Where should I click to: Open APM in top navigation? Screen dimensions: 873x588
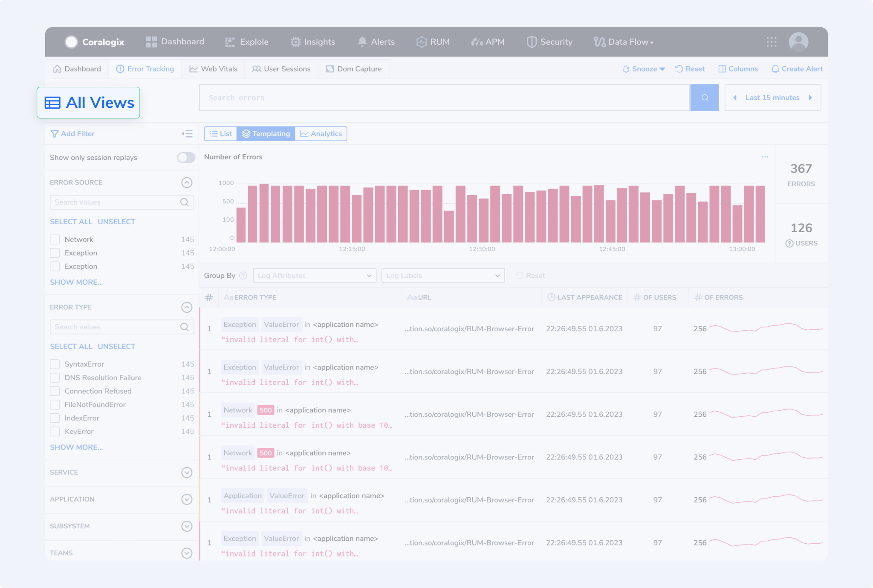[x=488, y=42]
